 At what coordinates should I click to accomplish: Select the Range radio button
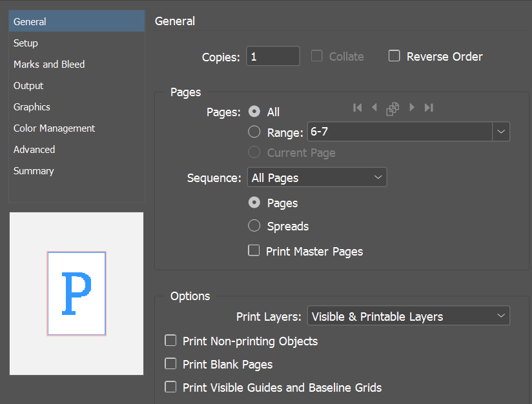coord(254,132)
